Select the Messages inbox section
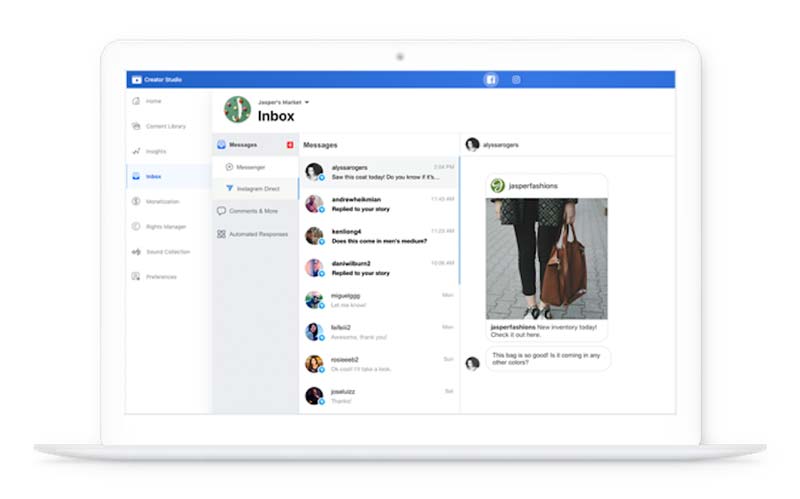 point(256,145)
